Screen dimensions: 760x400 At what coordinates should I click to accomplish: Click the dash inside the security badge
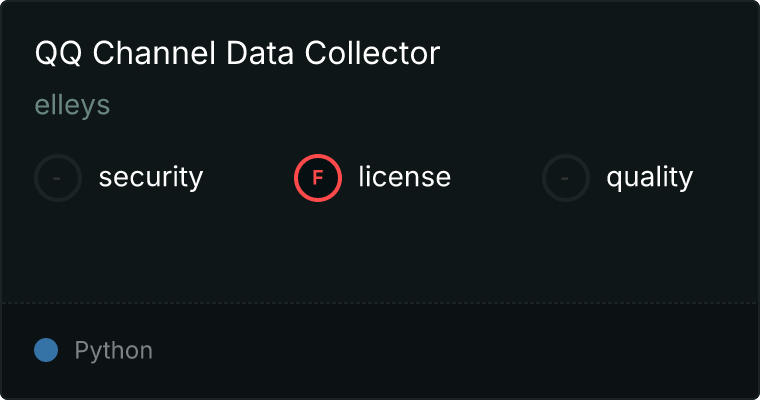tap(58, 178)
